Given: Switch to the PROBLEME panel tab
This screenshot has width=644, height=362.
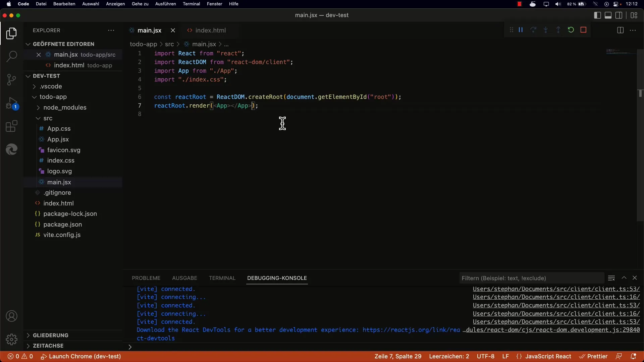Looking at the screenshot, I should pos(146,278).
